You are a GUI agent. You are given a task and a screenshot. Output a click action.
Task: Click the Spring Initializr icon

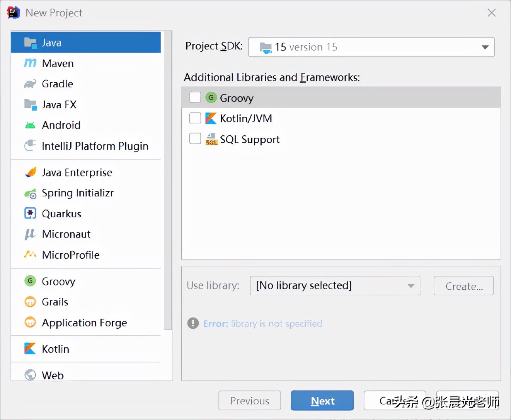point(30,193)
